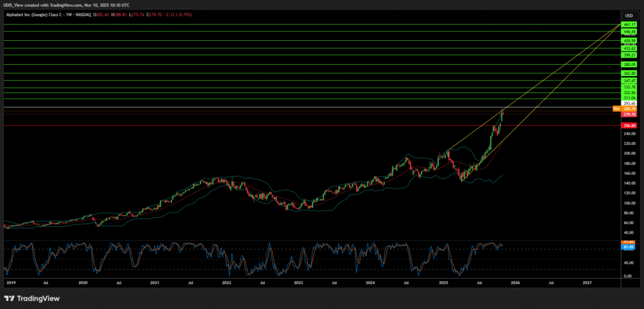
Task: Click the 2022 label on time axis
Action: click(x=226, y=283)
